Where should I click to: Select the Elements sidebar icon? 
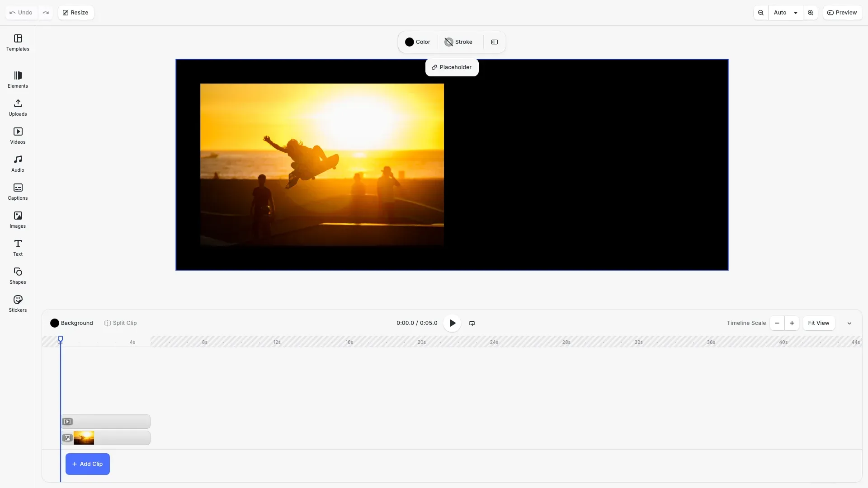click(18, 80)
